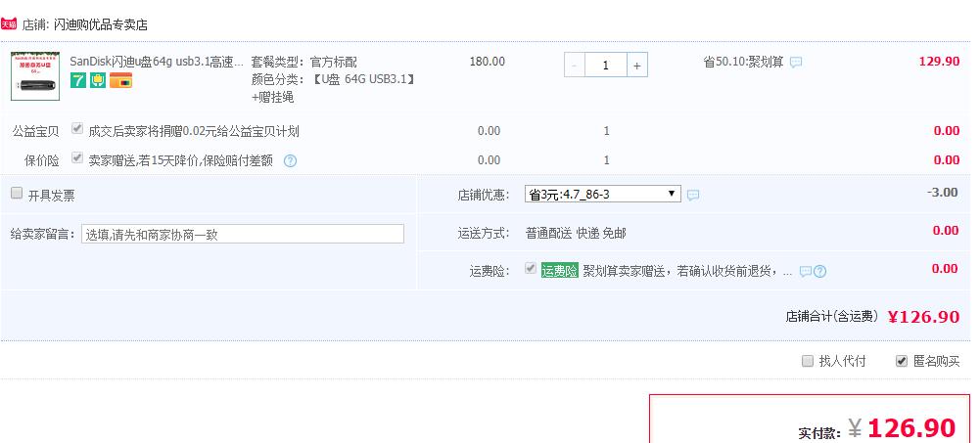Click the orange credit card badge icon

(x=120, y=80)
